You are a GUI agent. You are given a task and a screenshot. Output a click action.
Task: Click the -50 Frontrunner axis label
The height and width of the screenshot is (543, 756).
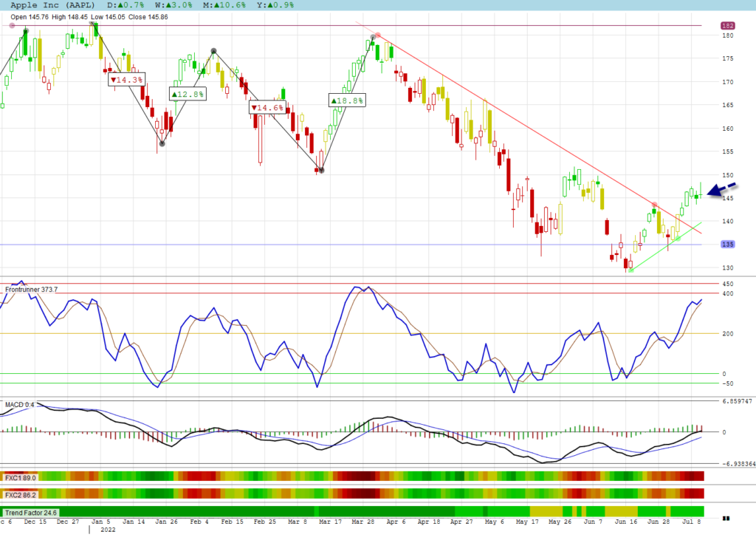(727, 383)
